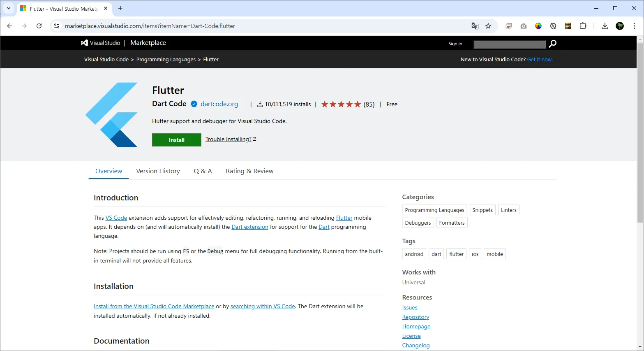
Task: Go to Visual Studio Code breadcrumb
Action: pos(106,60)
